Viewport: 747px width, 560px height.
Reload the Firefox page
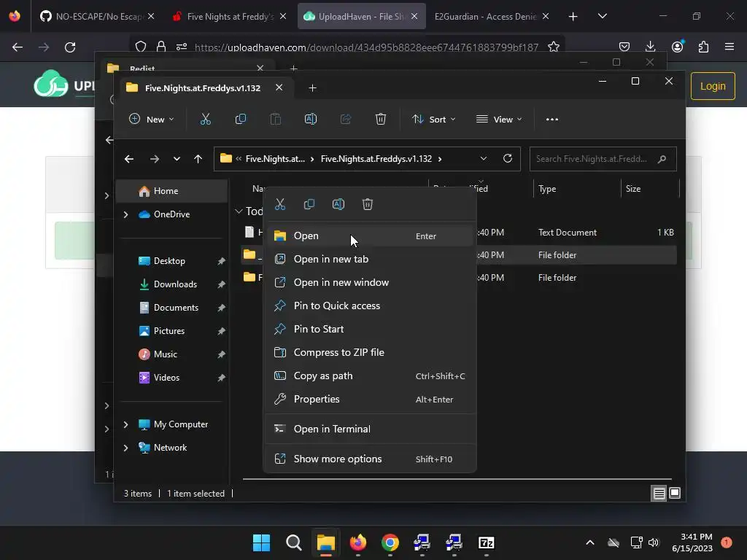coord(70,47)
